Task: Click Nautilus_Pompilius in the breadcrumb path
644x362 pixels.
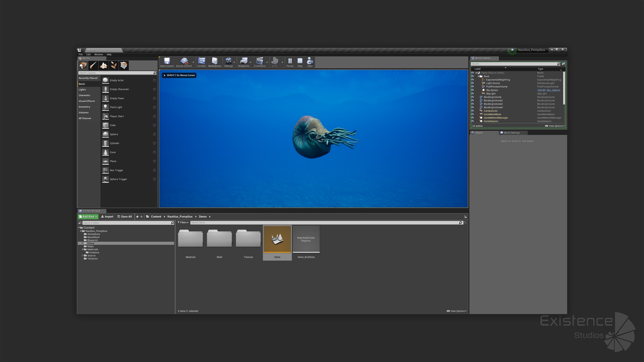Action: click(x=180, y=217)
